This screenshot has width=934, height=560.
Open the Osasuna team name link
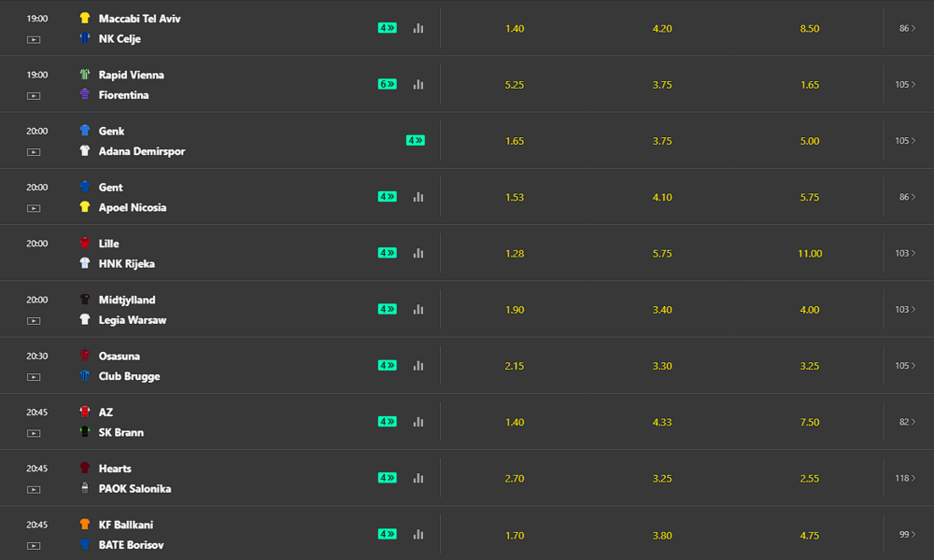[120, 356]
